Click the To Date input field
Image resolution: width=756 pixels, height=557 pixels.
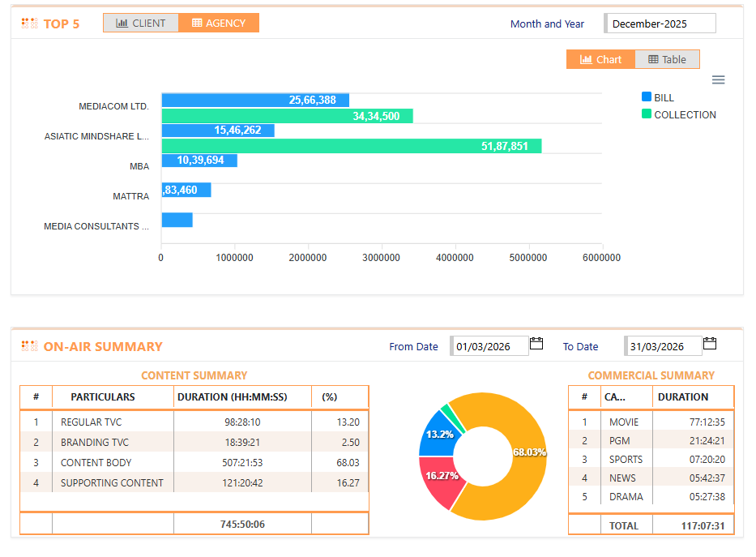click(663, 346)
